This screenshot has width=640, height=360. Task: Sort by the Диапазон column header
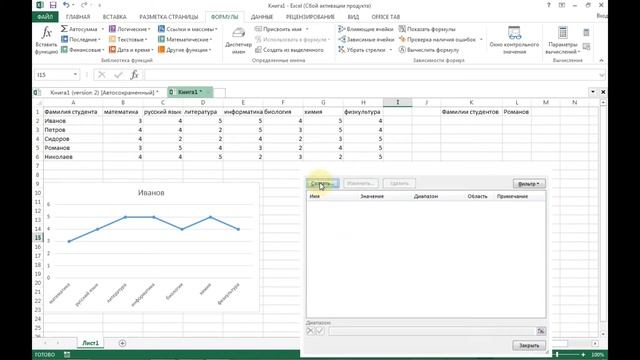pos(426,196)
